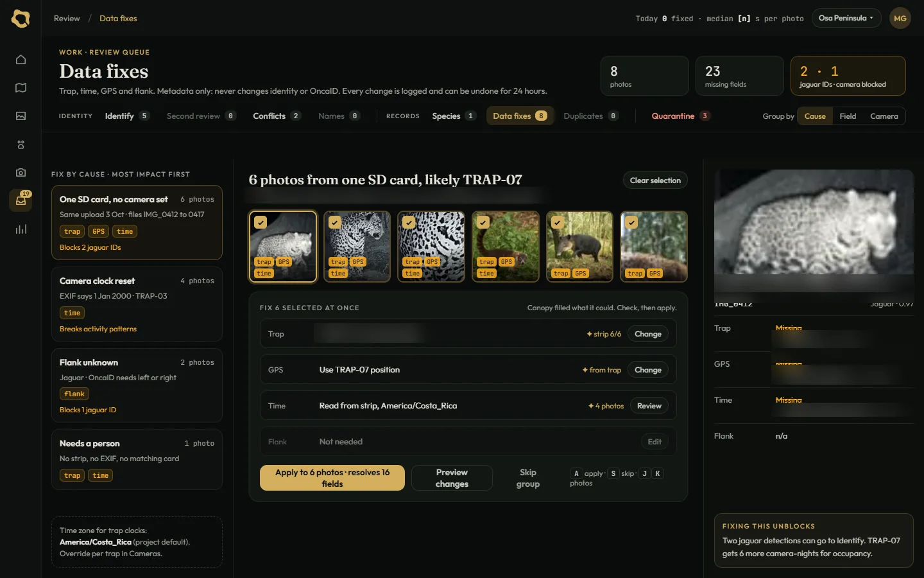This screenshot has height=578, width=924.
Task: Click the 23 missing fields stat card
Action: click(x=739, y=76)
